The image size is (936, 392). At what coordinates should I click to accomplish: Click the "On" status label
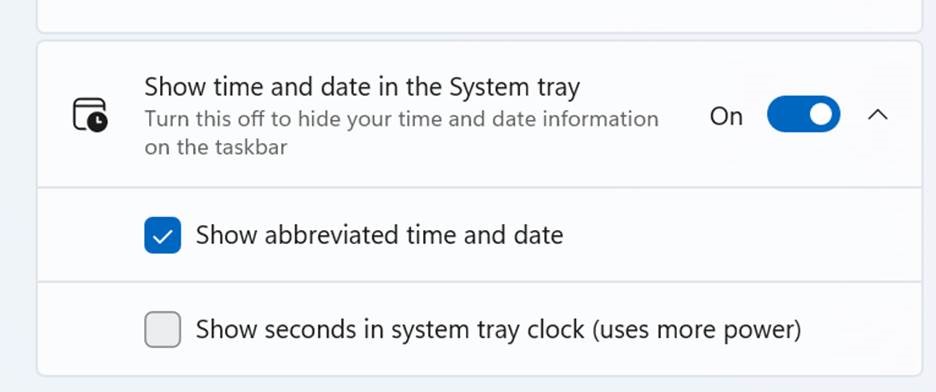click(x=726, y=116)
